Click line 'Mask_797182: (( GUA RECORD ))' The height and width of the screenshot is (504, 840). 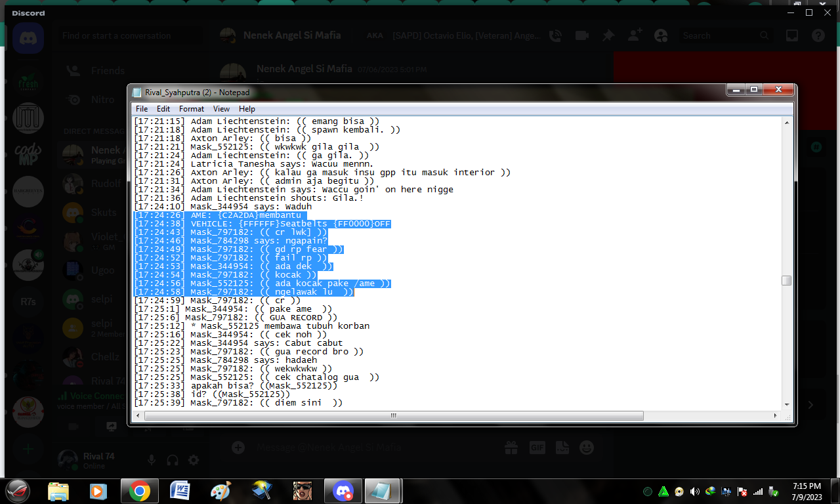236,318
